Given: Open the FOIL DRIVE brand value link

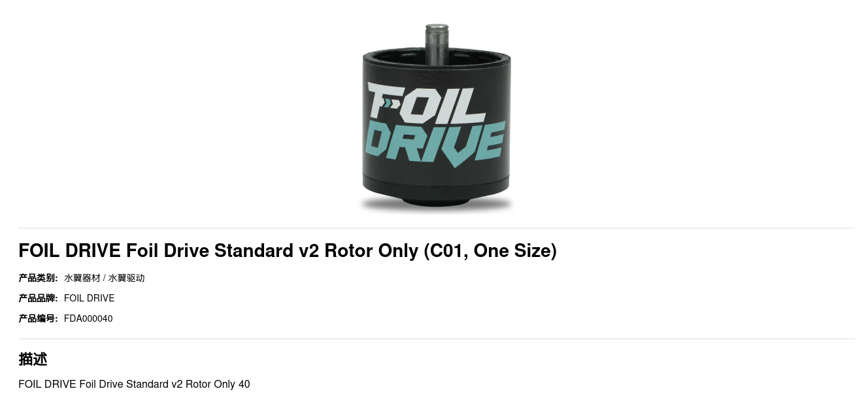Looking at the screenshot, I should pos(89,298).
